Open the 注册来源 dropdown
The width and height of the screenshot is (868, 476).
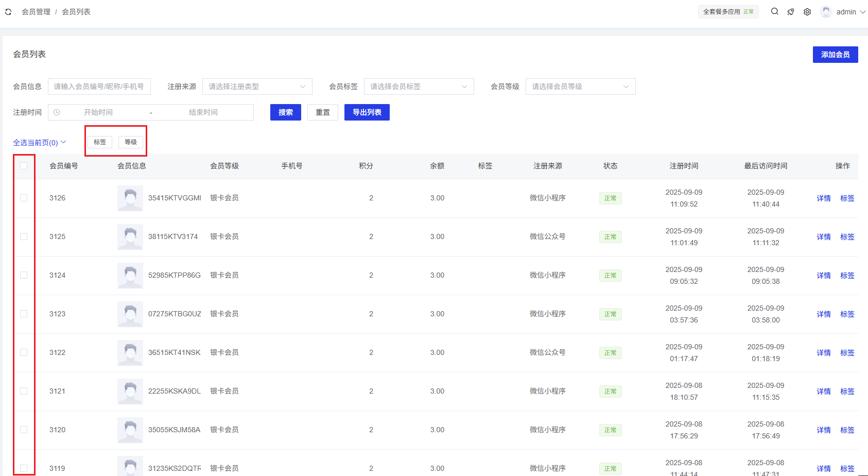pyautogui.click(x=257, y=87)
